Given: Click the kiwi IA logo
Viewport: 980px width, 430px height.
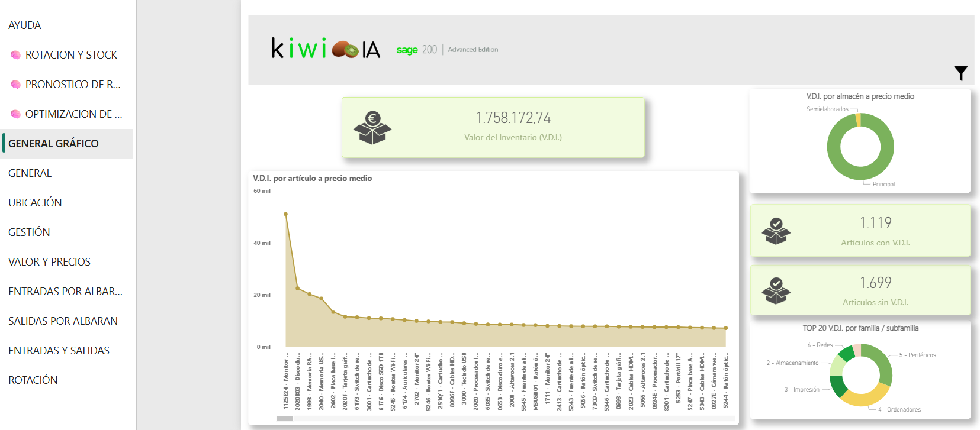Looking at the screenshot, I should (326, 49).
